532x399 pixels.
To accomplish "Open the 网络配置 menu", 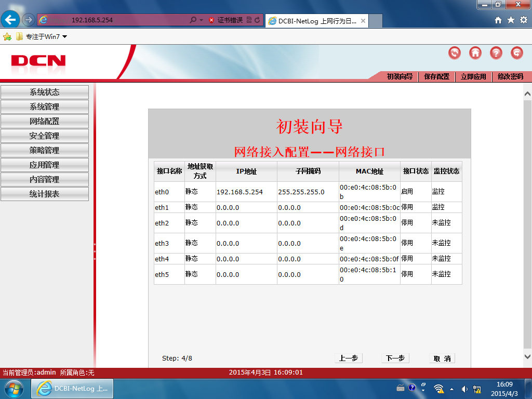I will point(45,121).
